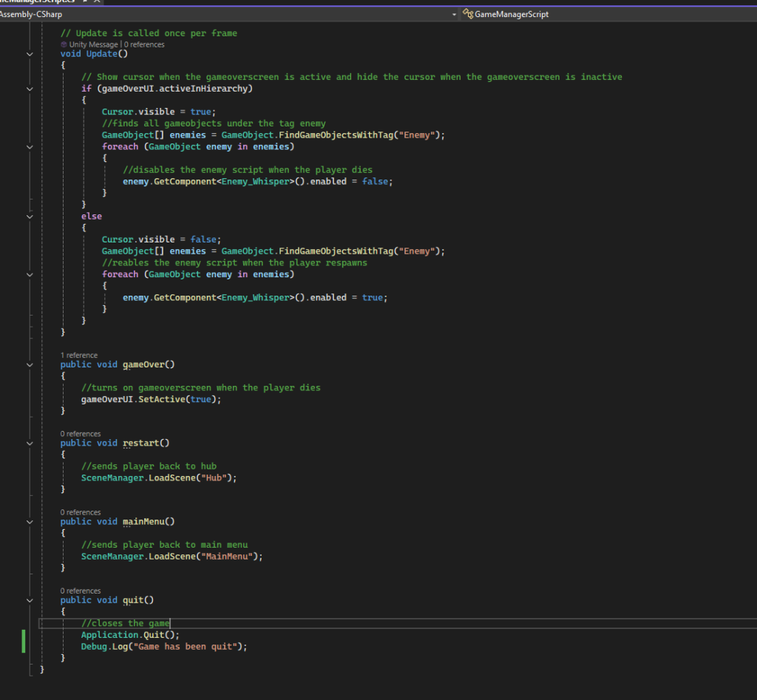757x700 pixels.
Task: Open 0 references CodeLens above Update
Action: [144, 44]
